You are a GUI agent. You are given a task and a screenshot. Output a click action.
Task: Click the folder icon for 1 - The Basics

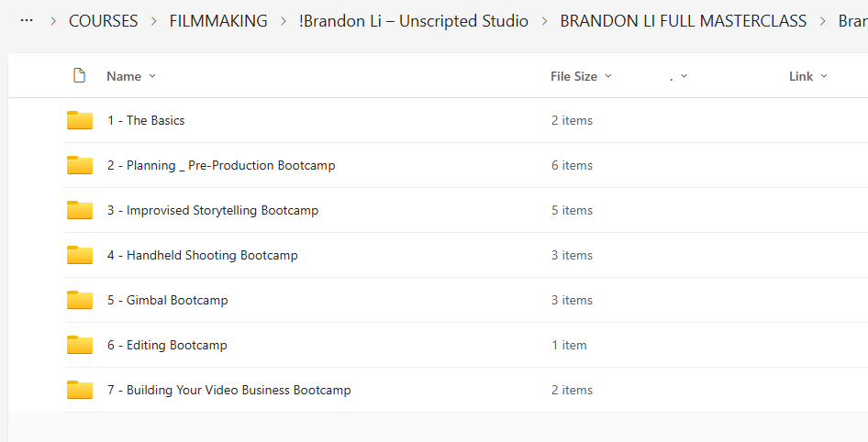(x=80, y=120)
